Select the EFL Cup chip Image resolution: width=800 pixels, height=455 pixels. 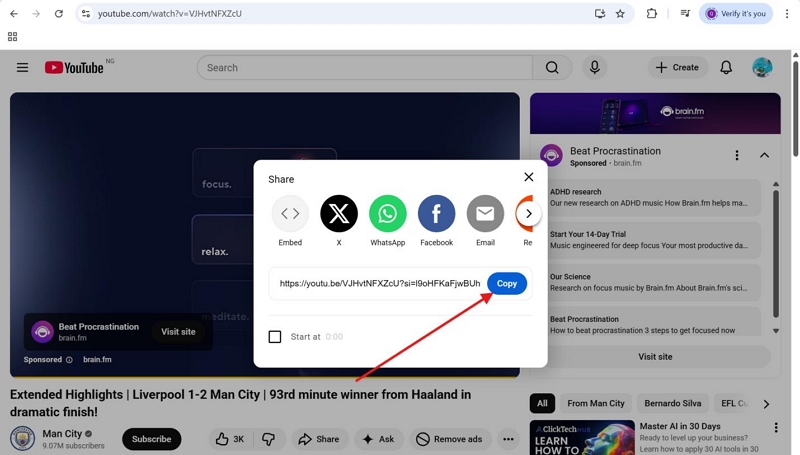coord(734,403)
